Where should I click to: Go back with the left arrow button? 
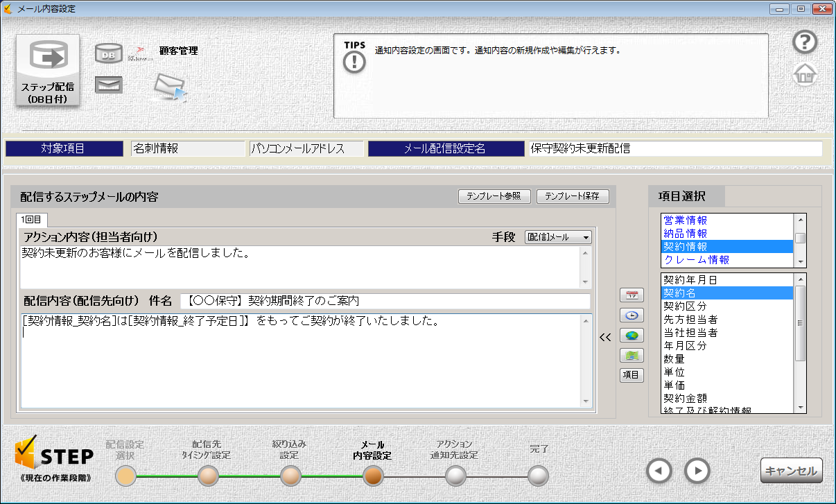[x=659, y=471]
